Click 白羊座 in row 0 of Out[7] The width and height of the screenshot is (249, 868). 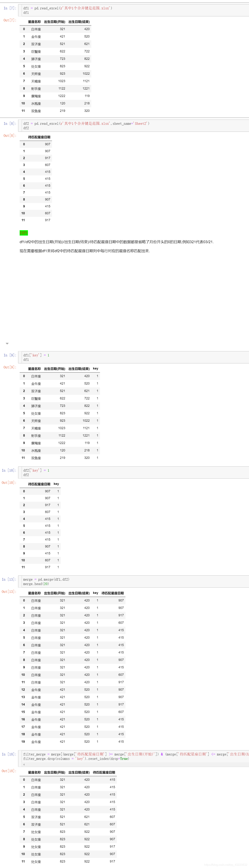(x=36, y=29)
